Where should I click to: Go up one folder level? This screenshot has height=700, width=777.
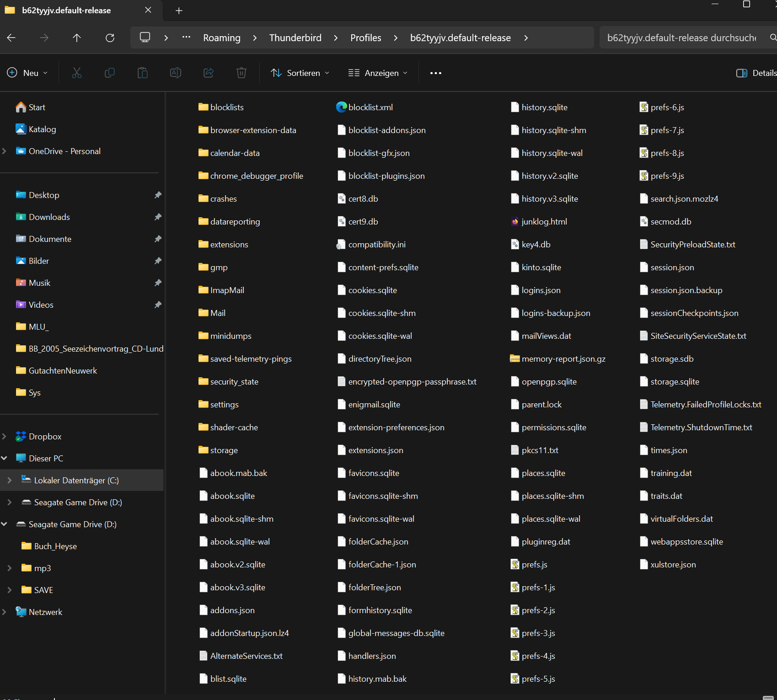click(77, 38)
